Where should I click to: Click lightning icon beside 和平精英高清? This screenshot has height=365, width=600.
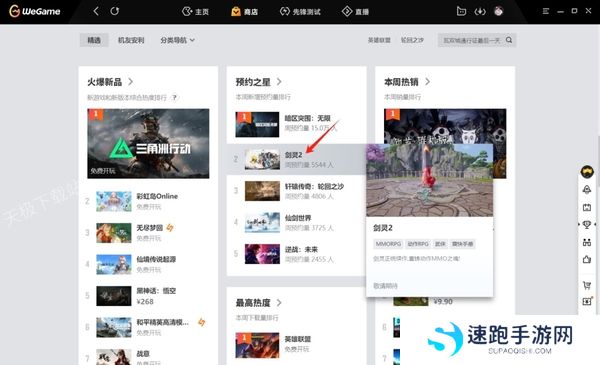pos(201,322)
